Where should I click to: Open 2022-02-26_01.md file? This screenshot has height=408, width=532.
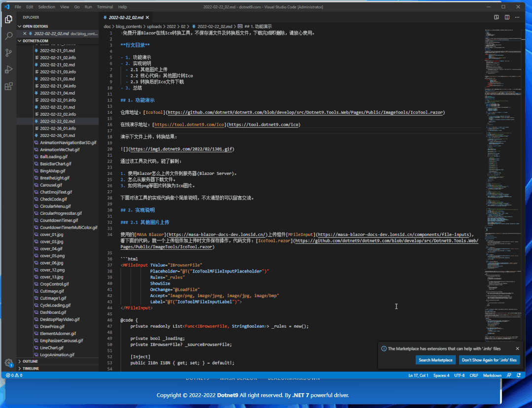point(57,136)
